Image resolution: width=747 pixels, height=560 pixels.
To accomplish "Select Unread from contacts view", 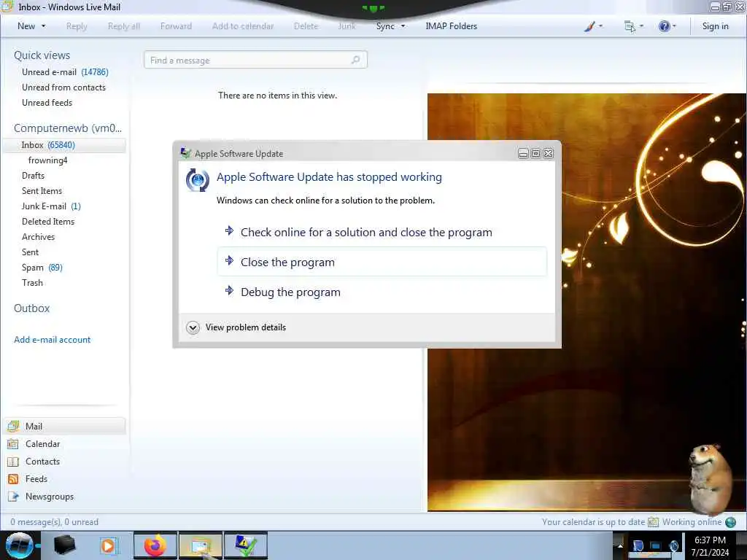I will [x=64, y=87].
